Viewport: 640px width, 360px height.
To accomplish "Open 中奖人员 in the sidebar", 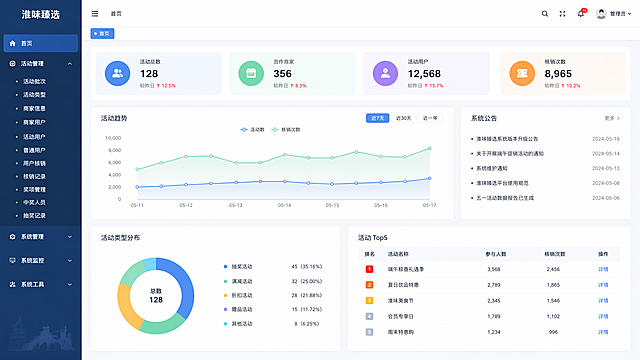I will [35, 202].
